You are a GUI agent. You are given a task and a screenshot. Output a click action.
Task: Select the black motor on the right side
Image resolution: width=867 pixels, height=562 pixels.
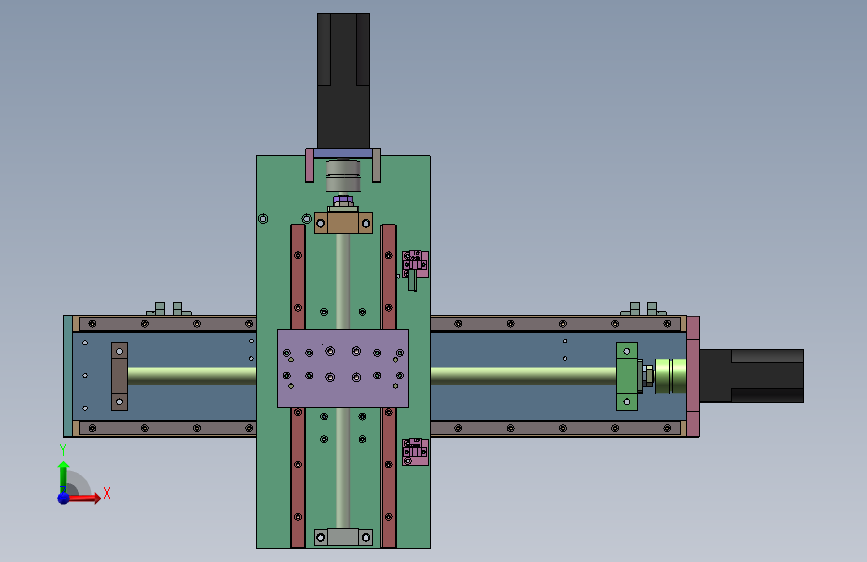pos(751,376)
